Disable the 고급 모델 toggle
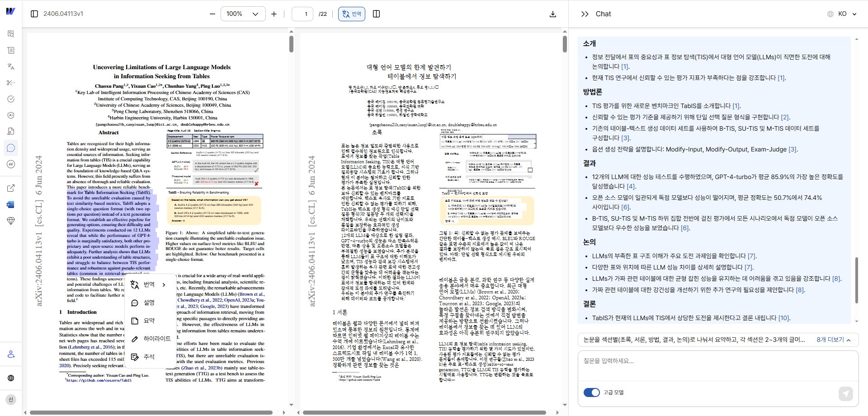Image resolution: width=868 pixels, height=416 pixels. click(x=592, y=392)
